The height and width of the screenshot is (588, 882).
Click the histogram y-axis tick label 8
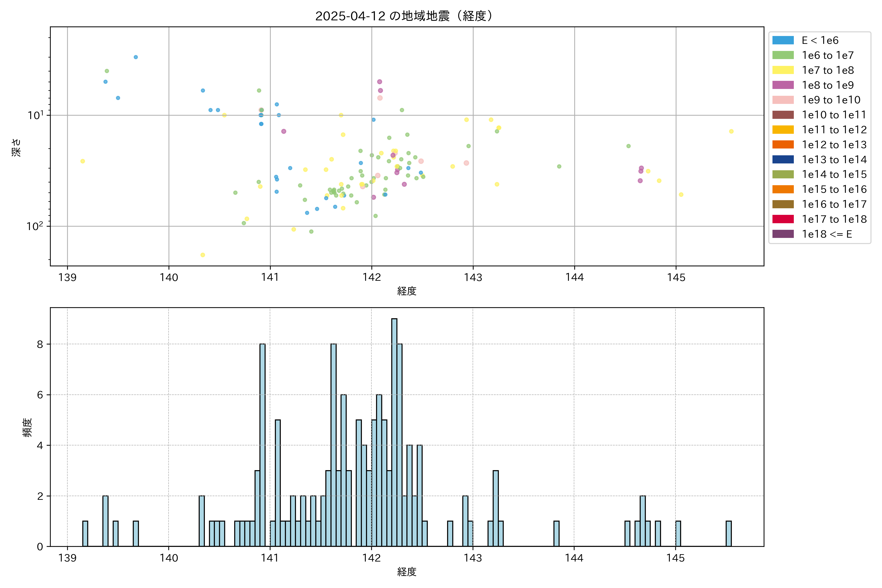[40, 344]
